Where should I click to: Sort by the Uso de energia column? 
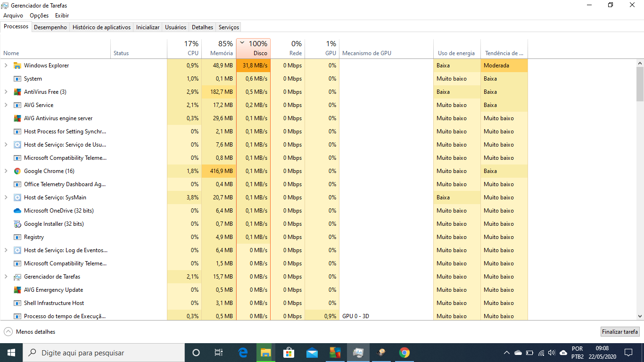tap(457, 48)
